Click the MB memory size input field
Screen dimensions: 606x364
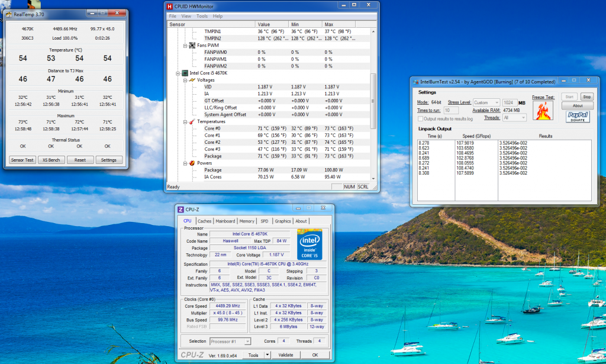tap(510, 103)
